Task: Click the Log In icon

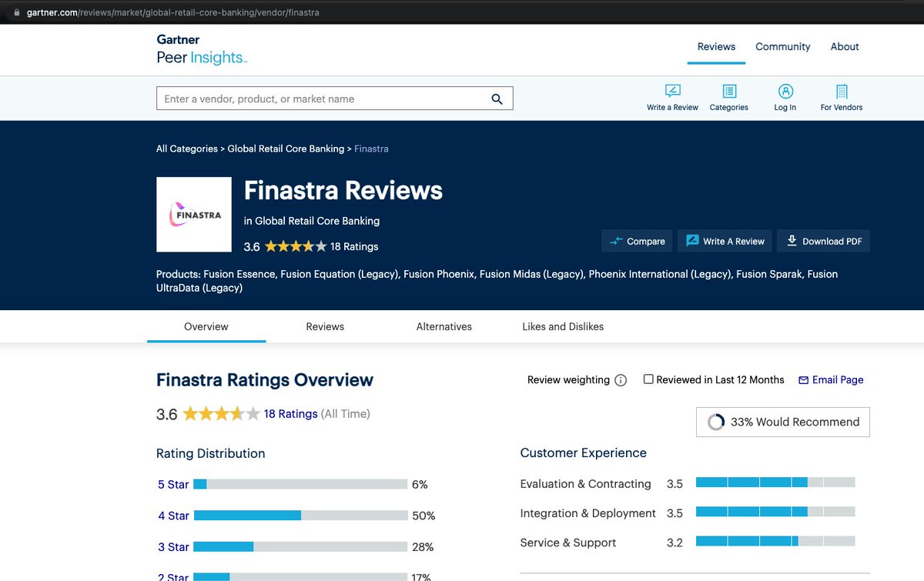Action: tap(785, 98)
